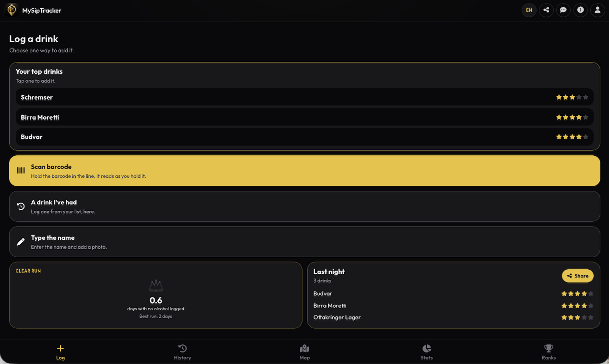Share last night's drinks

577,276
